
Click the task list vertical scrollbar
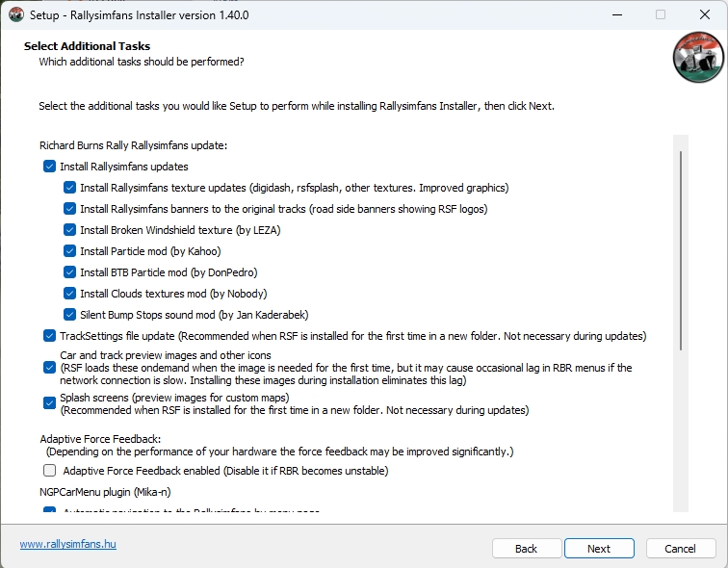click(x=682, y=250)
